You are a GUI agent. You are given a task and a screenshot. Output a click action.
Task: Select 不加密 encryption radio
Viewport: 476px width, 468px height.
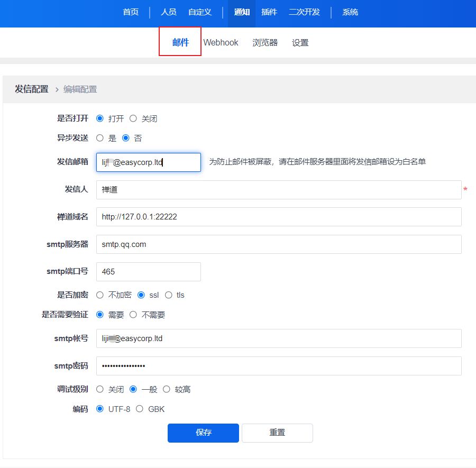coord(100,295)
